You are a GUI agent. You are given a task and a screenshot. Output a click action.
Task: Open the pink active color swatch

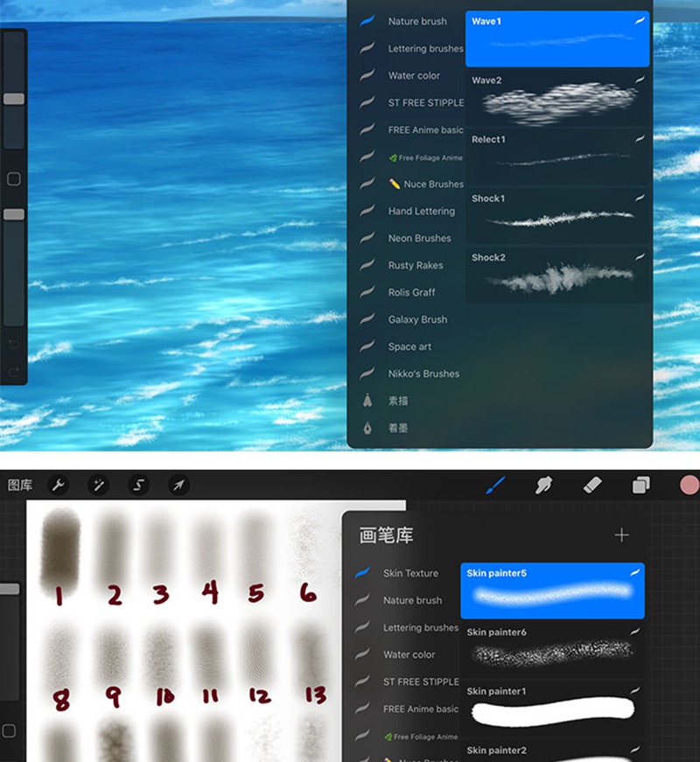tap(689, 485)
